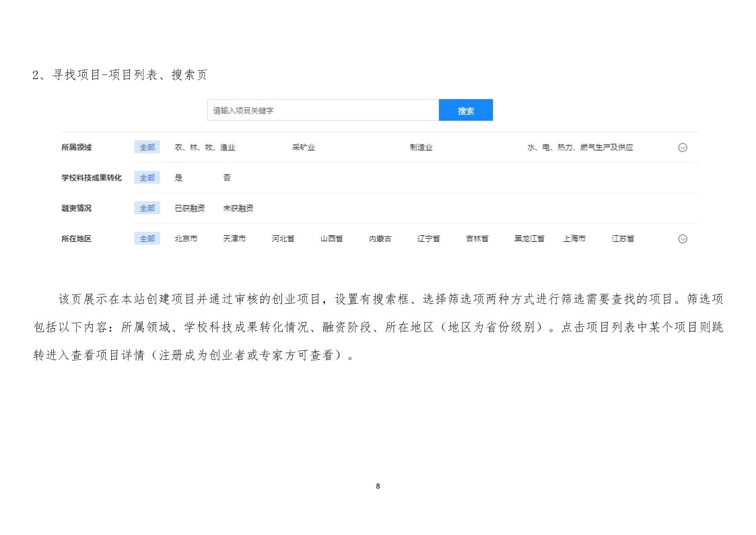Filter region by 辽宁省
Viewport: 756px width, 535px height.
[429, 239]
